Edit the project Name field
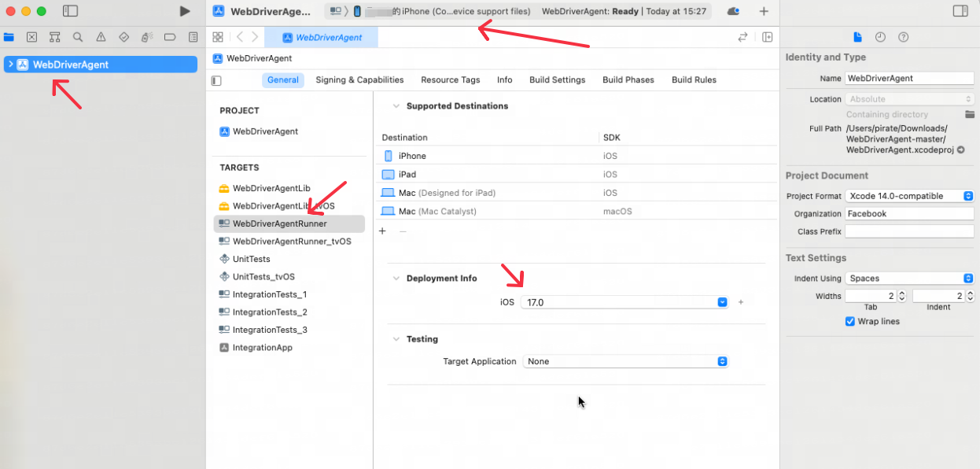 909,79
